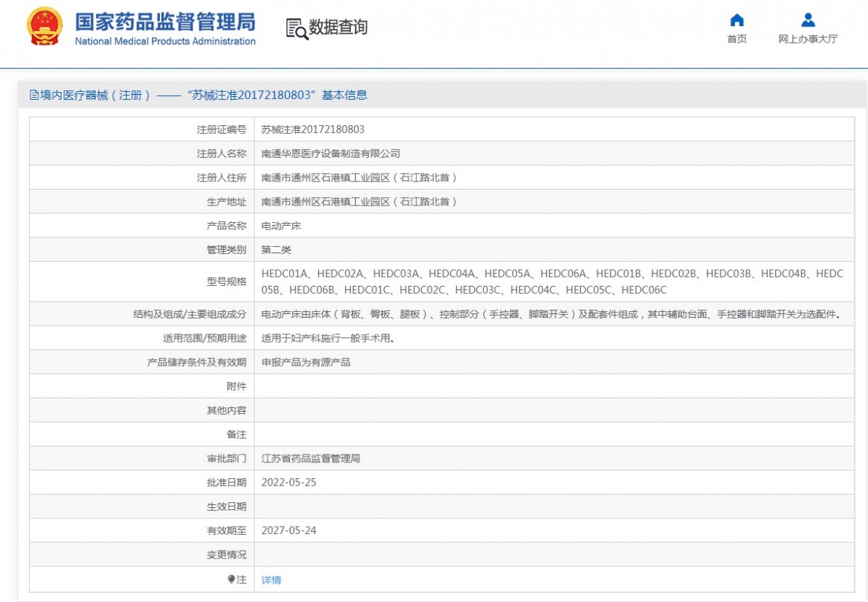
Task: Click the 数据查询 magnifier document icon
Action: pyautogui.click(x=297, y=29)
